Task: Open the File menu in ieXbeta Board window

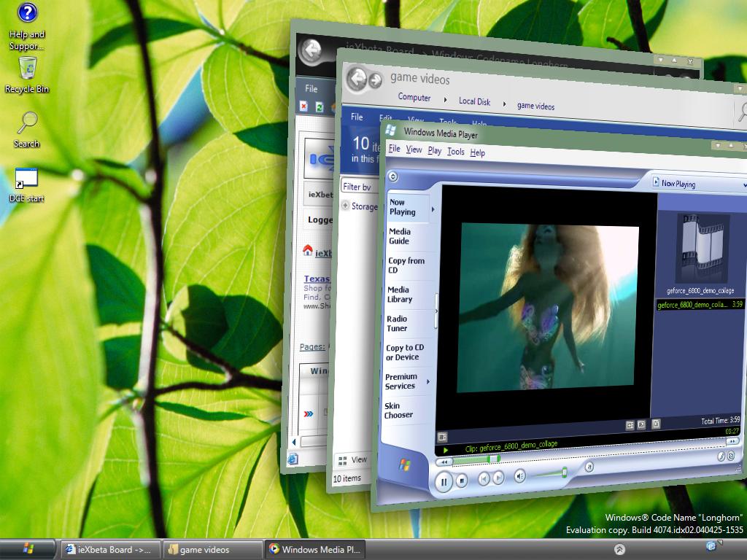Action: click(x=311, y=88)
